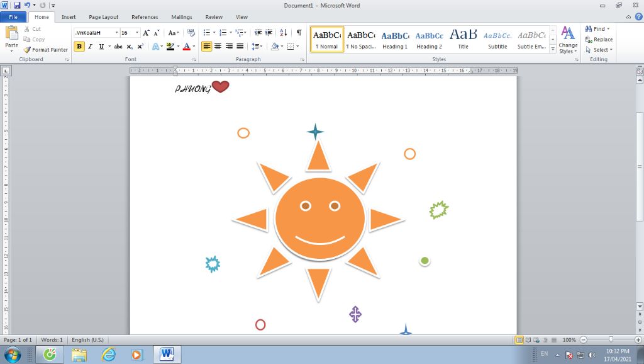The image size is (644, 364).
Task: Apply Title style
Action: point(464,40)
